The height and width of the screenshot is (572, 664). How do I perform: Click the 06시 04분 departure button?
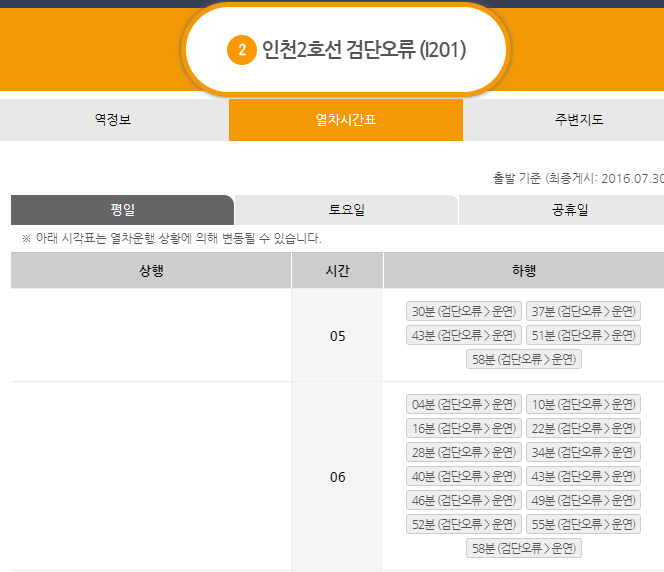464,404
